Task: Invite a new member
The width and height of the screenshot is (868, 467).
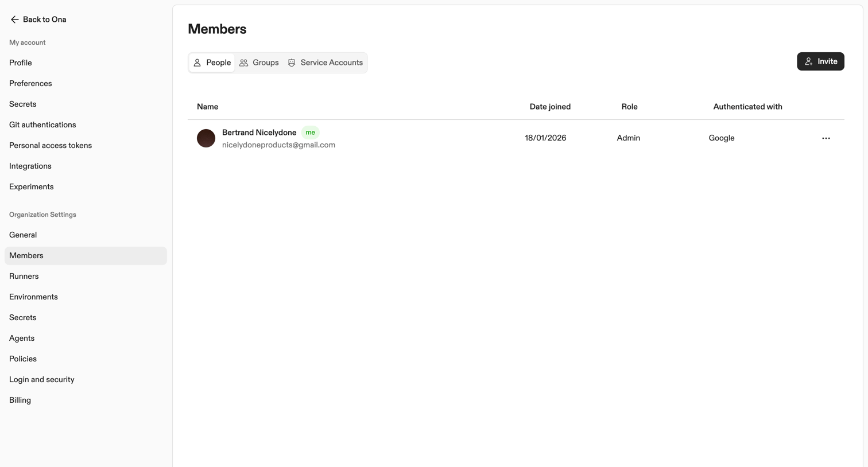Action: (820, 61)
